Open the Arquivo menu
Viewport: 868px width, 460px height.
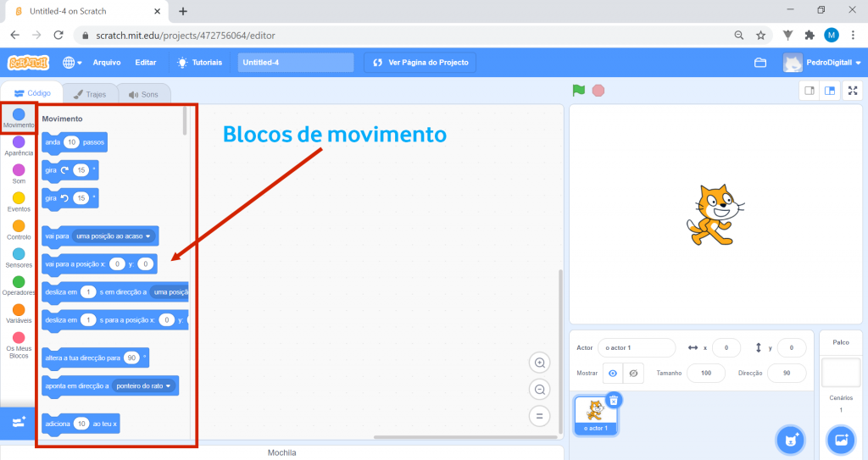coord(107,63)
